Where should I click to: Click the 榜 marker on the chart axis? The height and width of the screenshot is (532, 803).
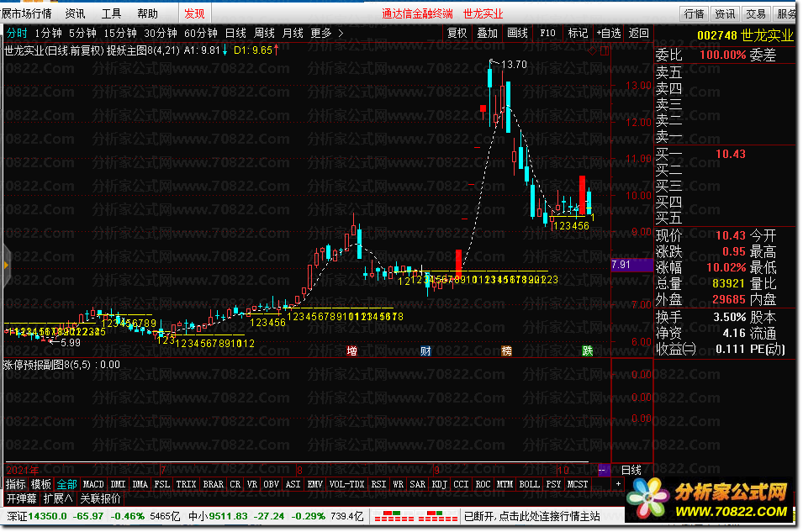pos(506,350)
